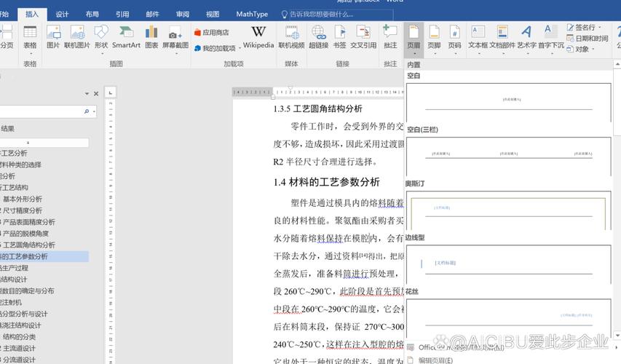Insert a 交叉引用 cross-reference

(363, 37)
